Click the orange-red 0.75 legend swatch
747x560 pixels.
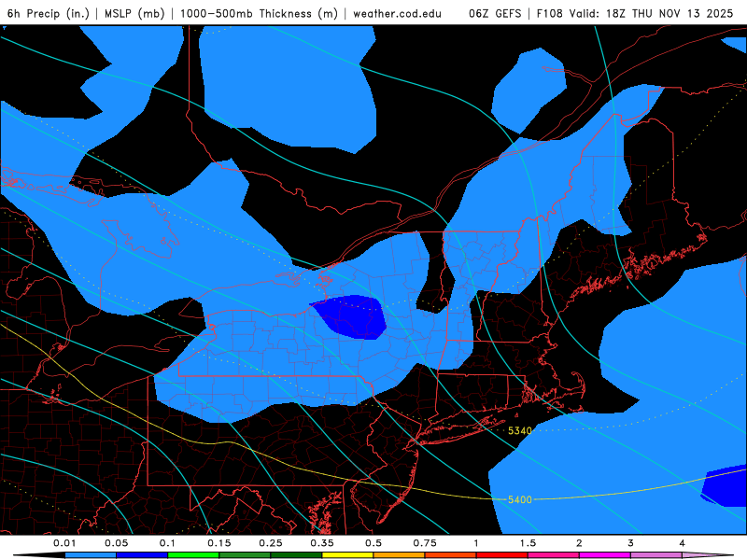[451, 555]
